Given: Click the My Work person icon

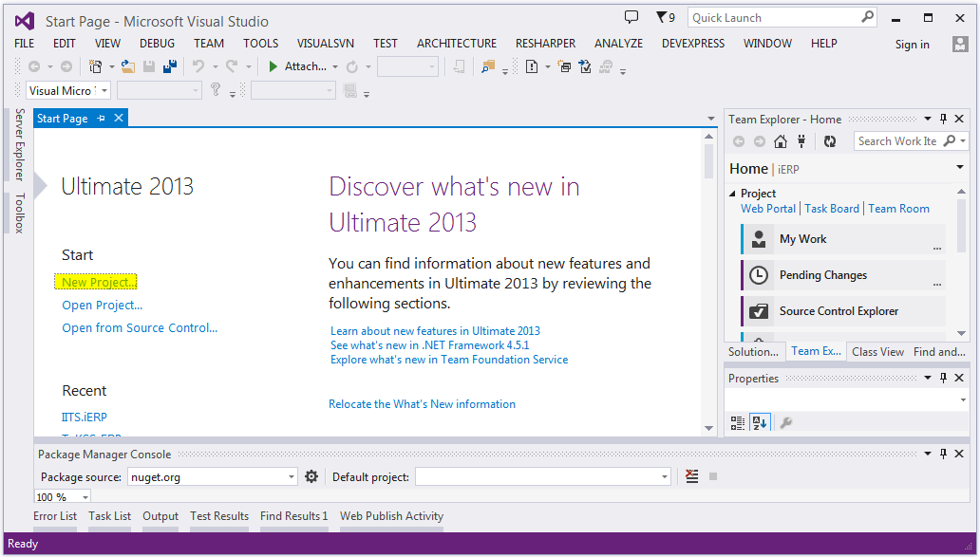Looking at the screenshot, I should [759, 239].
